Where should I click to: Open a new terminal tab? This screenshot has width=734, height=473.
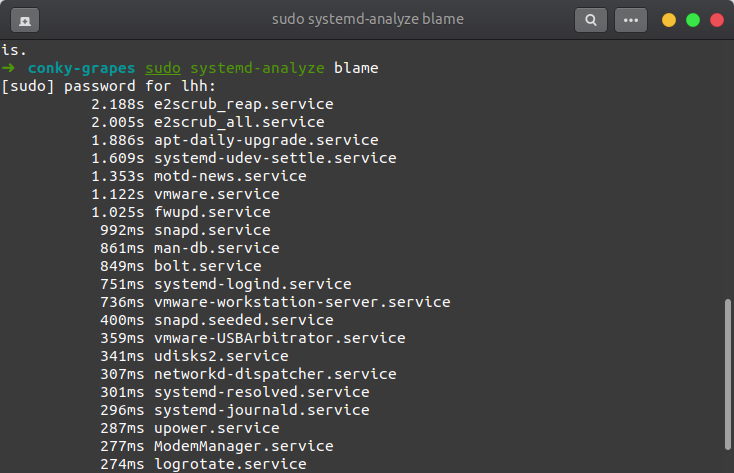[25, 21]
